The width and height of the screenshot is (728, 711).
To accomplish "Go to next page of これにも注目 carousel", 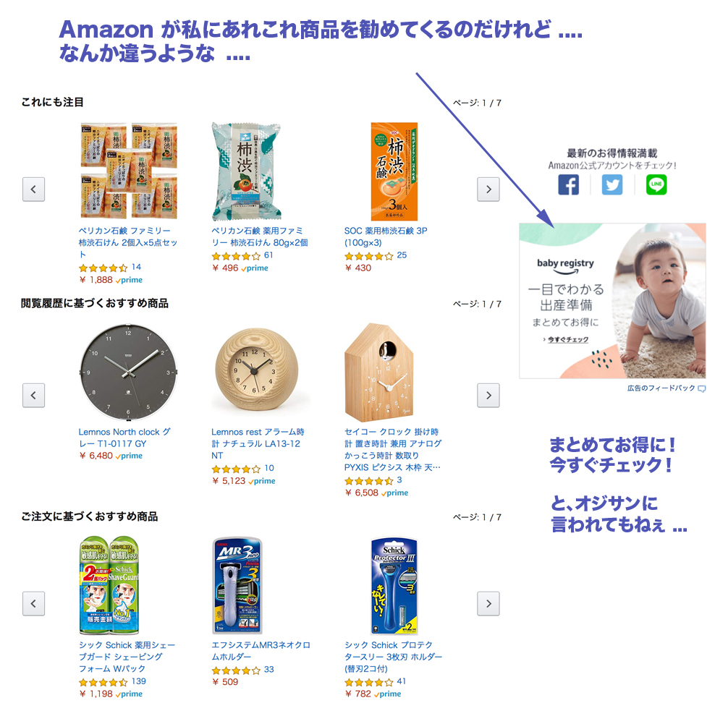I will pos(488,190).
